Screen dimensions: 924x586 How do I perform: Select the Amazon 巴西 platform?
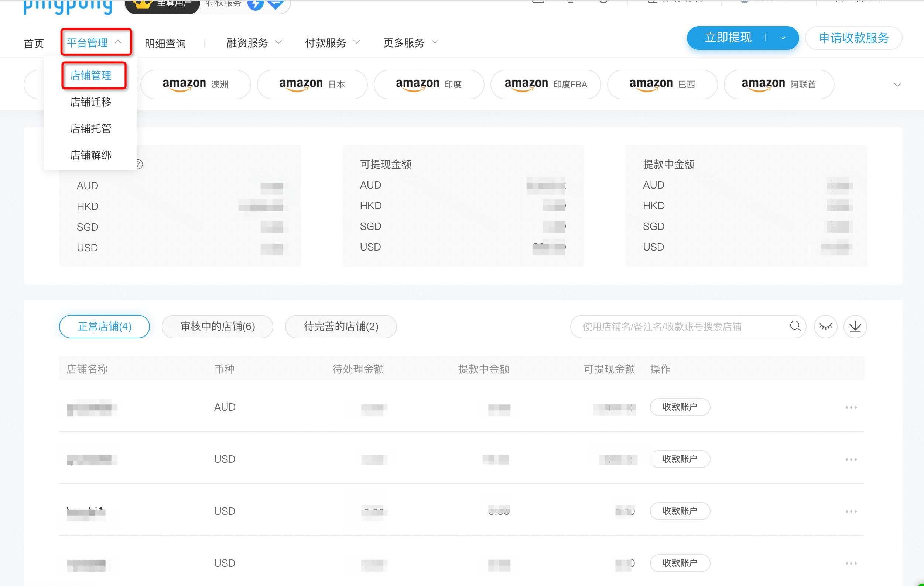tap(662, 84)
